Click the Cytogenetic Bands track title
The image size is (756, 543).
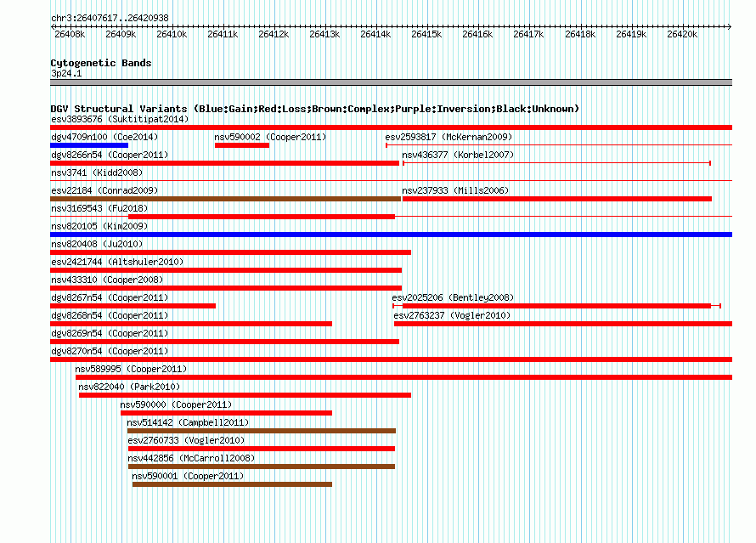coord(101,63)
